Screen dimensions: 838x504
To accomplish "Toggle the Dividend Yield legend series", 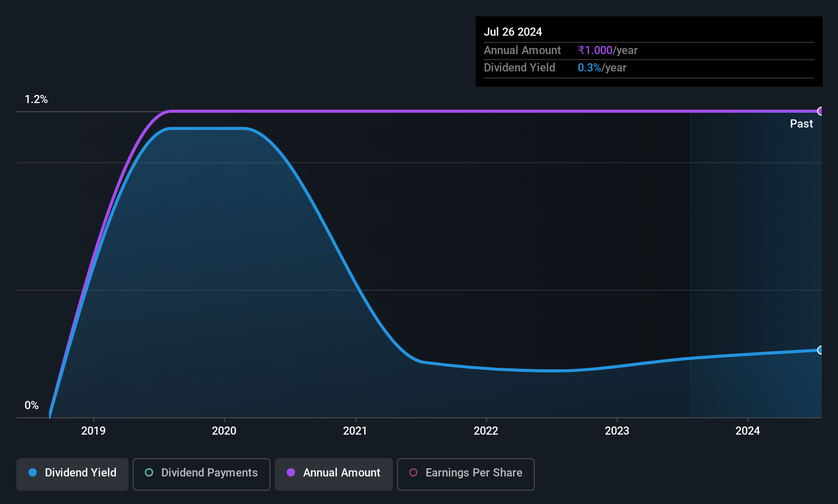I will (72, 474).
